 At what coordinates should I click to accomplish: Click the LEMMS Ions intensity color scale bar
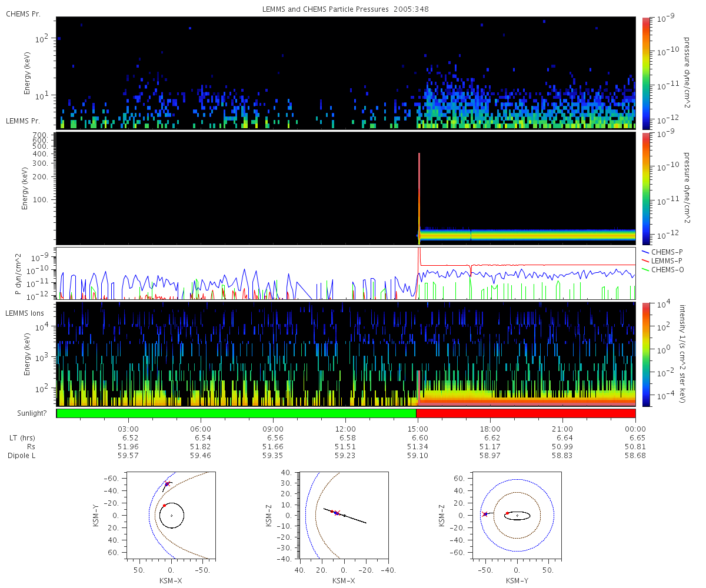[645, 354]
